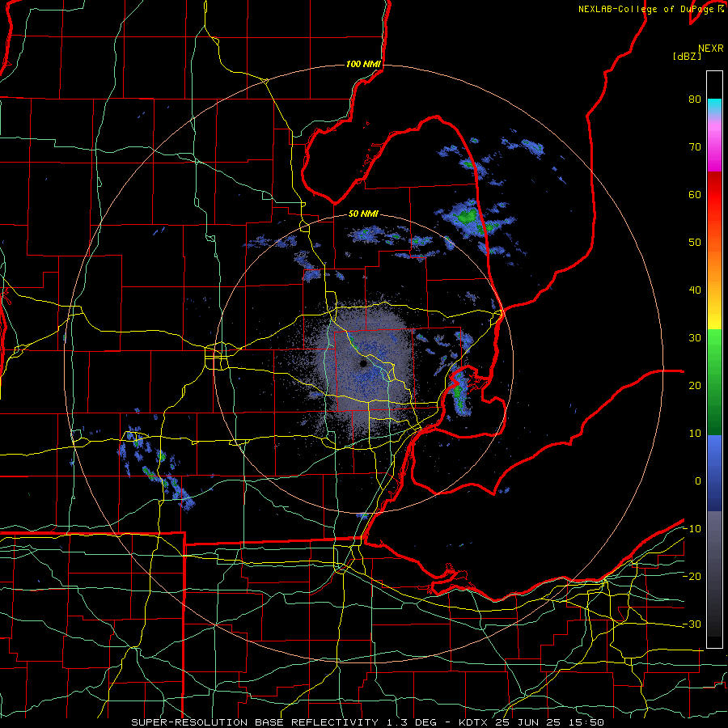Screen dimensions: 728x728
Task: Click the '[dBZ]' legend unit label
Action: click(687, 56)
